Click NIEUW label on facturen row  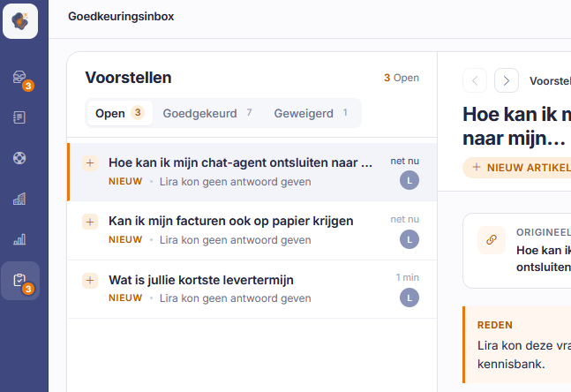125,240
